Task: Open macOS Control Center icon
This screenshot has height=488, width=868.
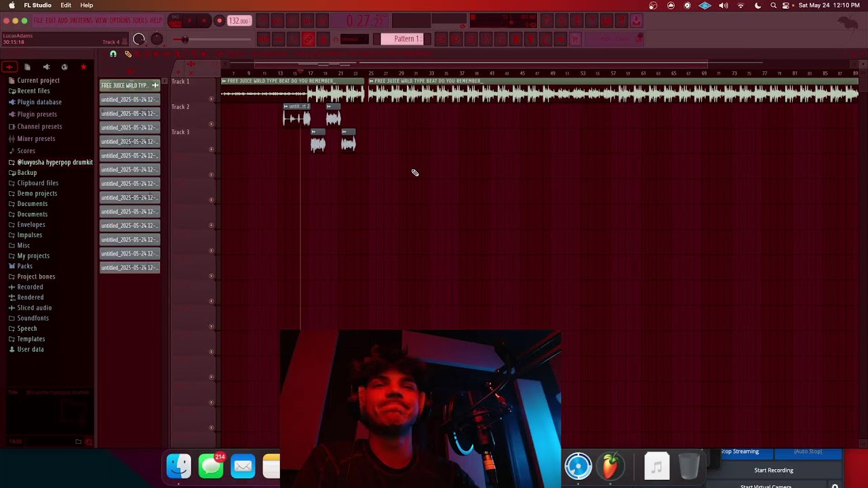Action: coord(786,5)
